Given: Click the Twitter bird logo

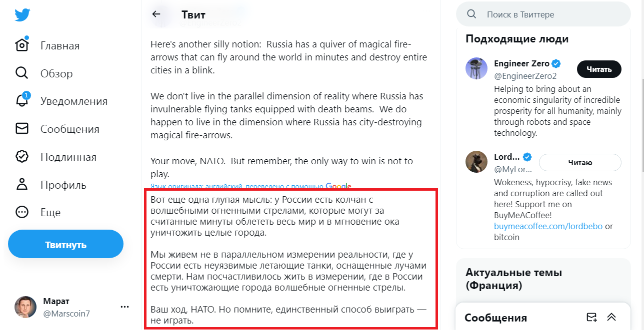Looking at the screenshot, I should click(x=22, y=15).
